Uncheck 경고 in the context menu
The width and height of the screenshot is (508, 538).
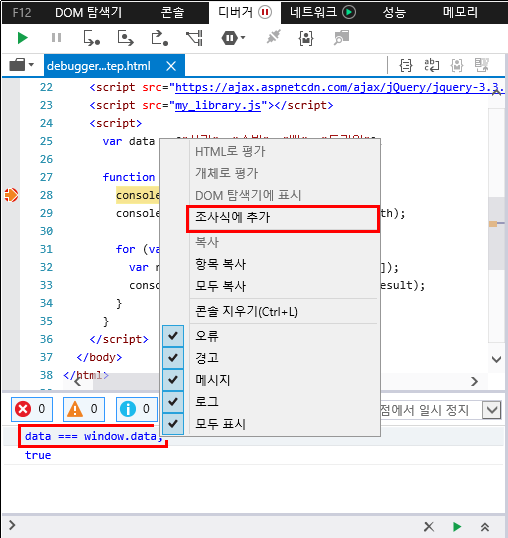(x=173, y=358)
